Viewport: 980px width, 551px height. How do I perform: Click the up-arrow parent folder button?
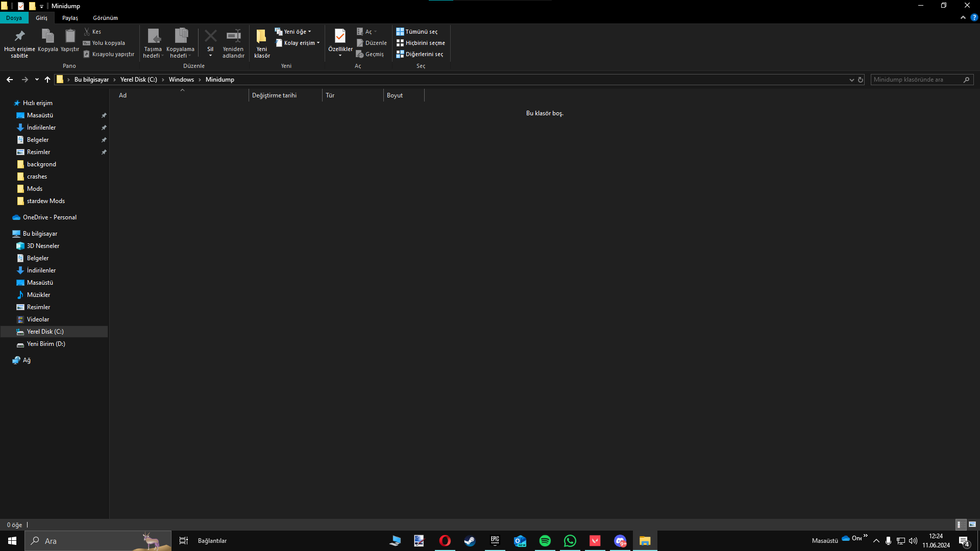pyautogui.click(x=47, y=80)
